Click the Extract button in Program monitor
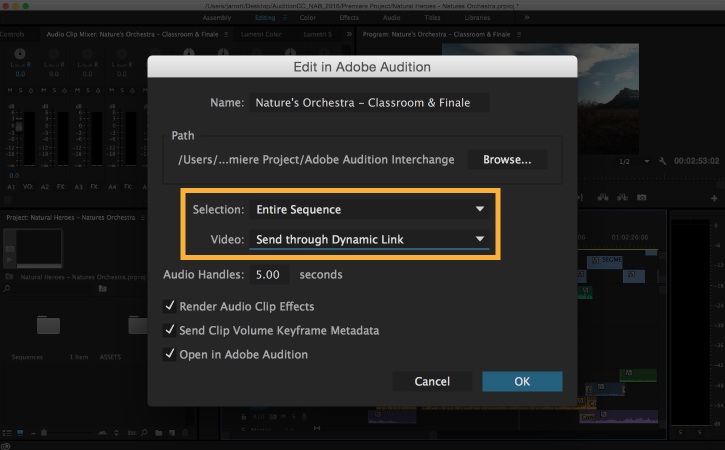This screenshot has height=450, width=725. pos(622,197)
